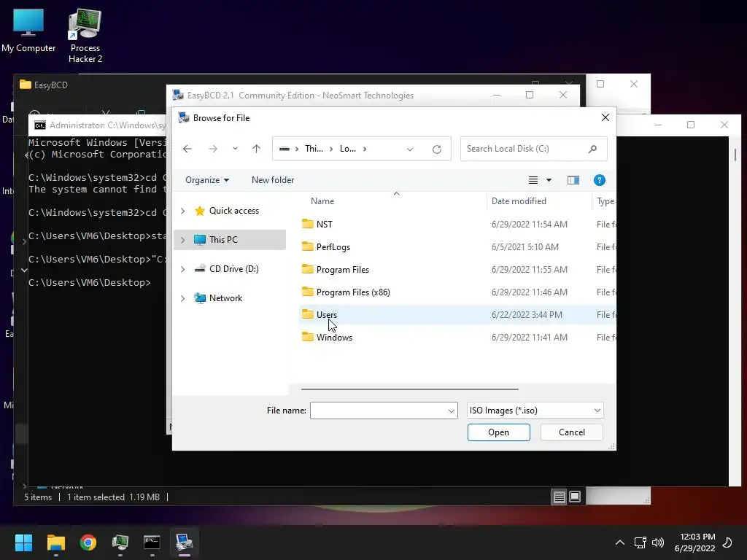Expand This PC tree node

pyautogui.click(x=182, y=240)
